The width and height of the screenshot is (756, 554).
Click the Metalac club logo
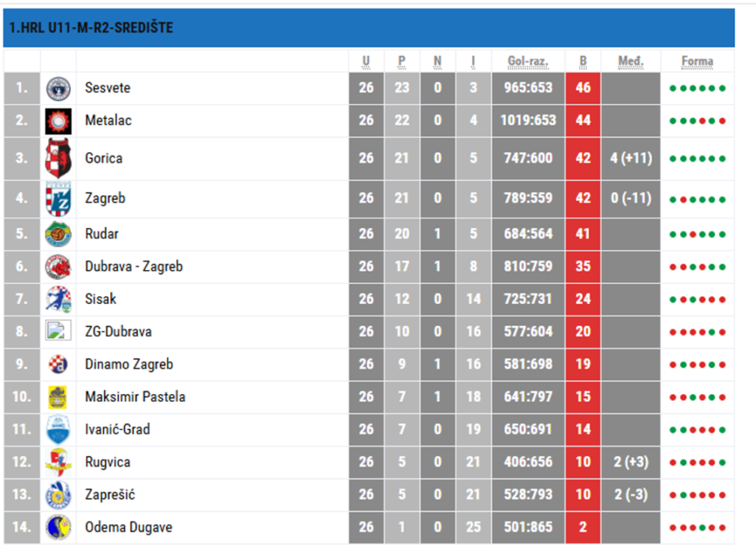pos(59,121)
